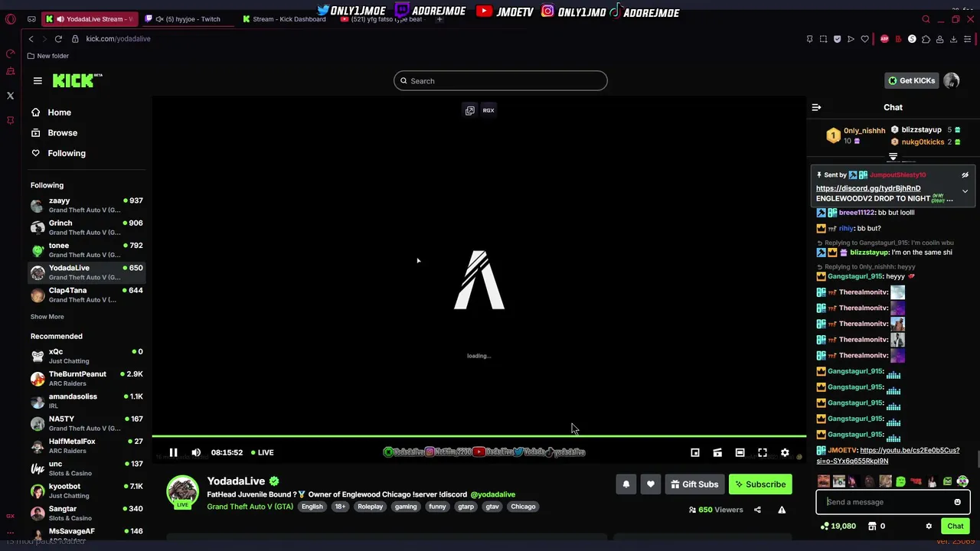Click the English stream tag
Screen dimensions: 980x551
[312, 507]
